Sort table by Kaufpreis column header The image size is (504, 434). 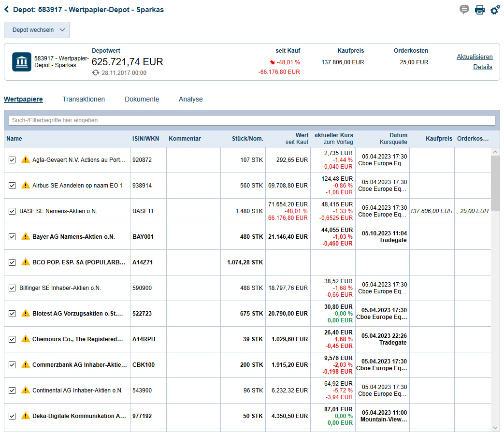coord(439,139)
